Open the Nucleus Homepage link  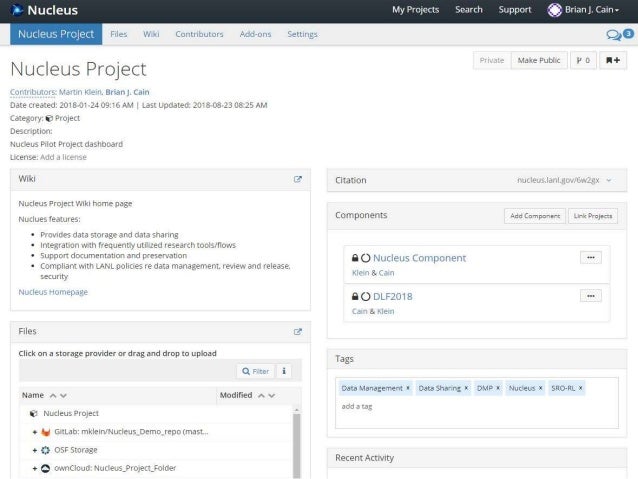53,292
